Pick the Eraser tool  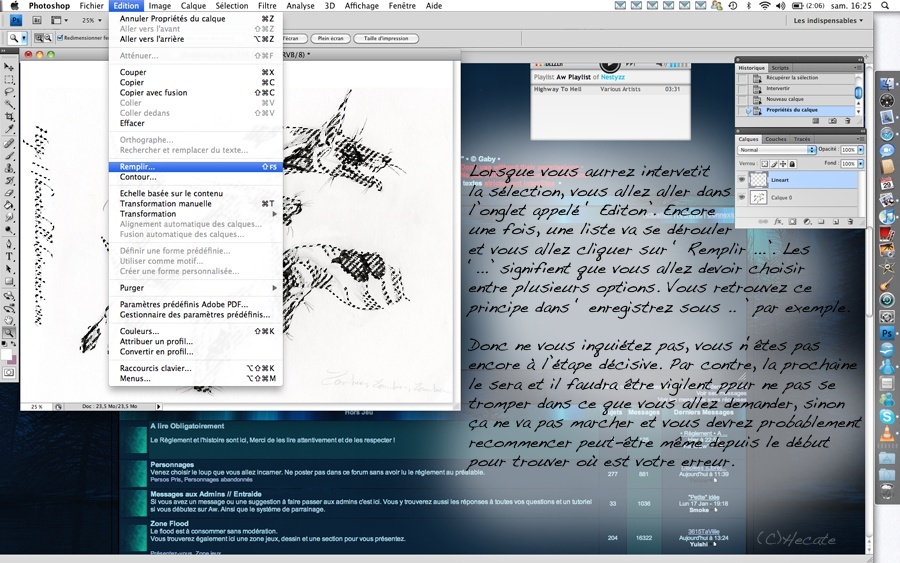(9, 193)
